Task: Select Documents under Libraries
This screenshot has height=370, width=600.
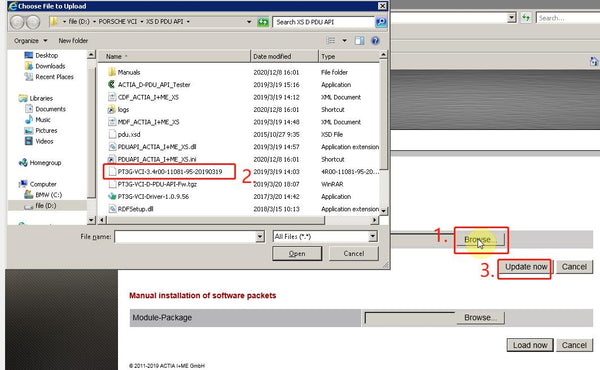Action: point(50,109)
